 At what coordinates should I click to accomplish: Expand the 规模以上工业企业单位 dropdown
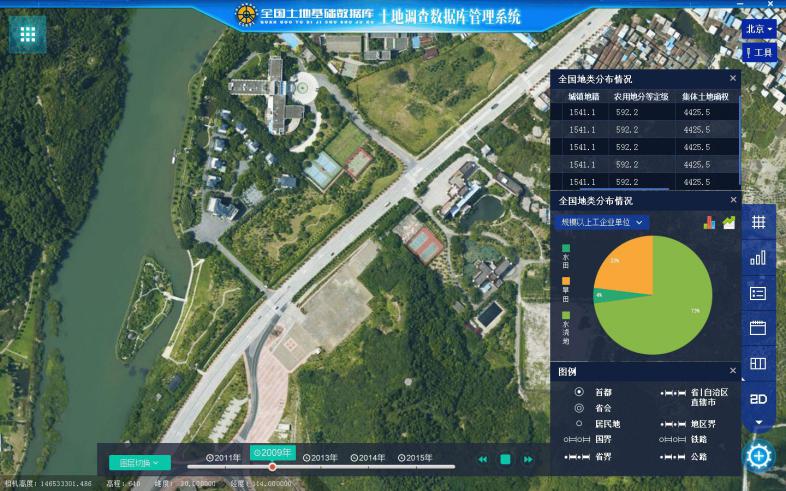(x=602, y=222)
